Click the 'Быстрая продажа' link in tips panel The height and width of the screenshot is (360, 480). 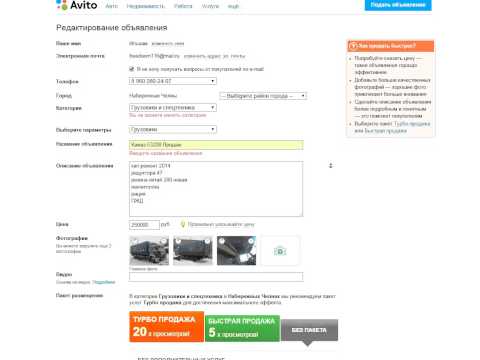click(x=385, y=131)
